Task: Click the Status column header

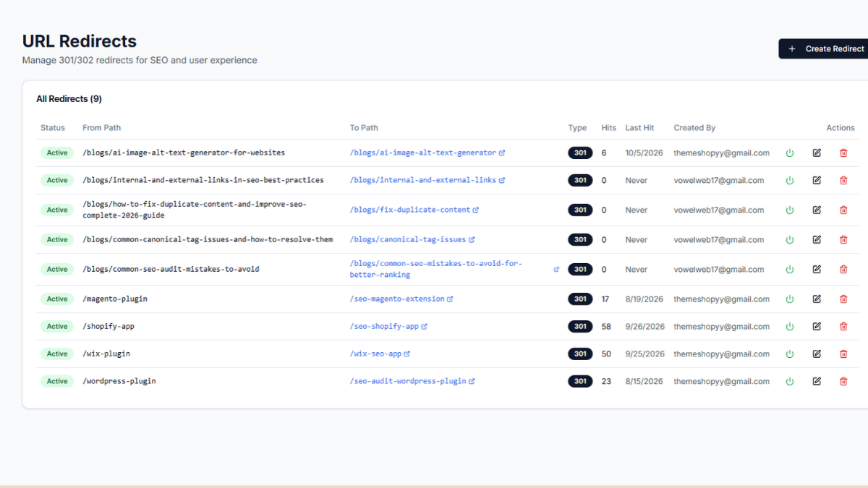Action: 53,128
